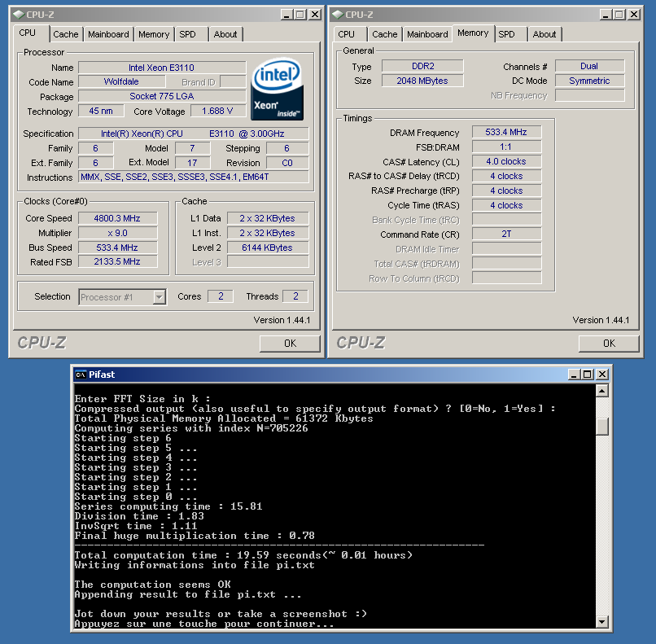Viewport: 656px width, 644px height.
Task: Click the memory Type value 'DDR2'
Action: click(x=422, y=66)
